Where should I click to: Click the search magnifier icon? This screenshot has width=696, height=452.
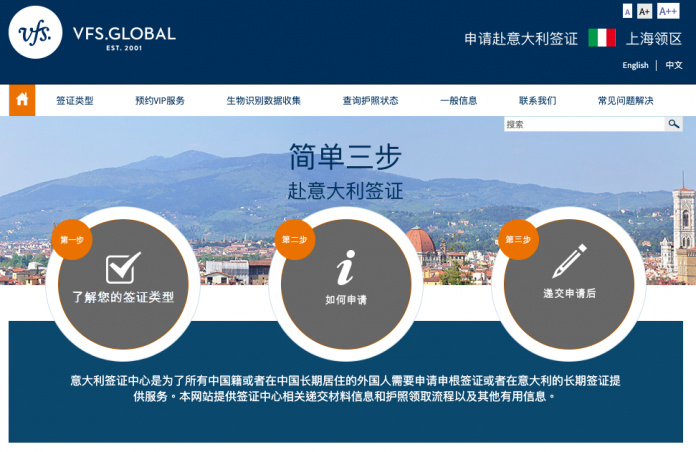(x=674, y=124)
